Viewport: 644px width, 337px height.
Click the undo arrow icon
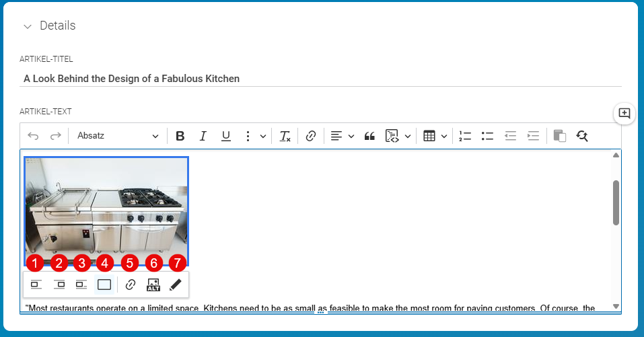point(33,136)
